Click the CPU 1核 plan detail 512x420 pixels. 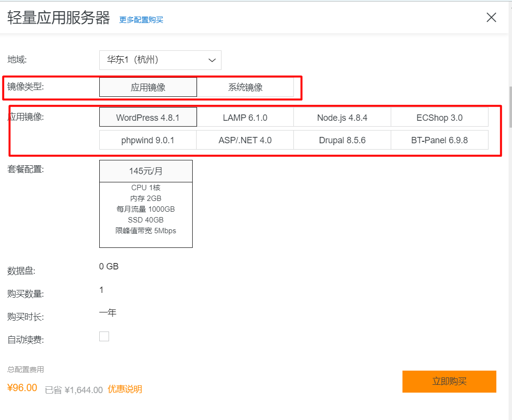[146, 187]
